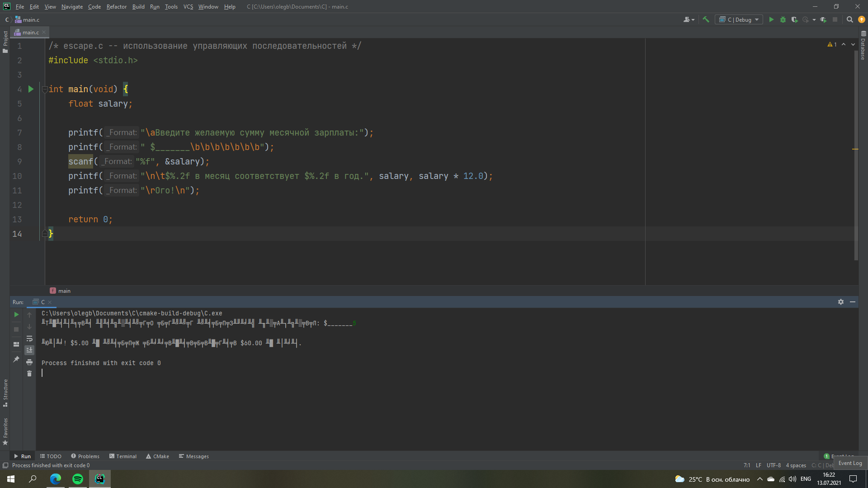This screenshot has height=488, width=868.
Task: Open the Navigate menu
Action: tap(72, 7)
